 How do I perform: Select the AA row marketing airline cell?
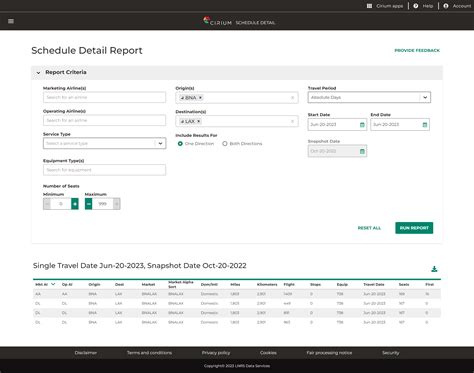click(x=38, y=294)
